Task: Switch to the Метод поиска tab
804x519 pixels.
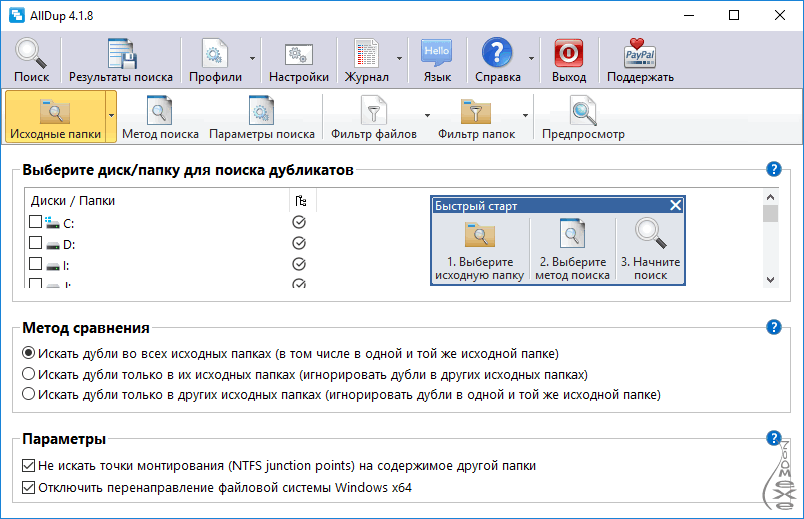Action: [161, 117]
